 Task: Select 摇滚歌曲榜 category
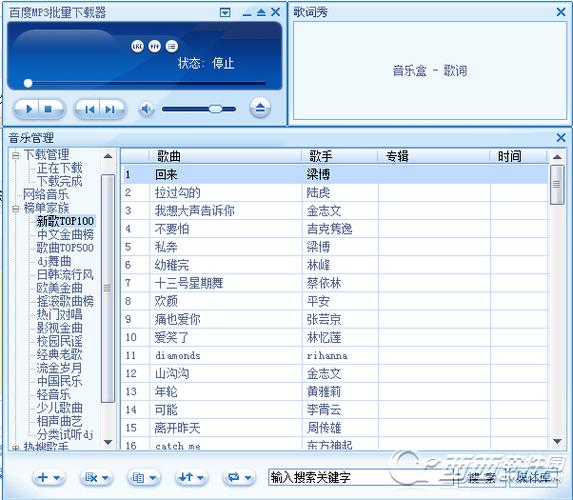click(x=65, y=301)
